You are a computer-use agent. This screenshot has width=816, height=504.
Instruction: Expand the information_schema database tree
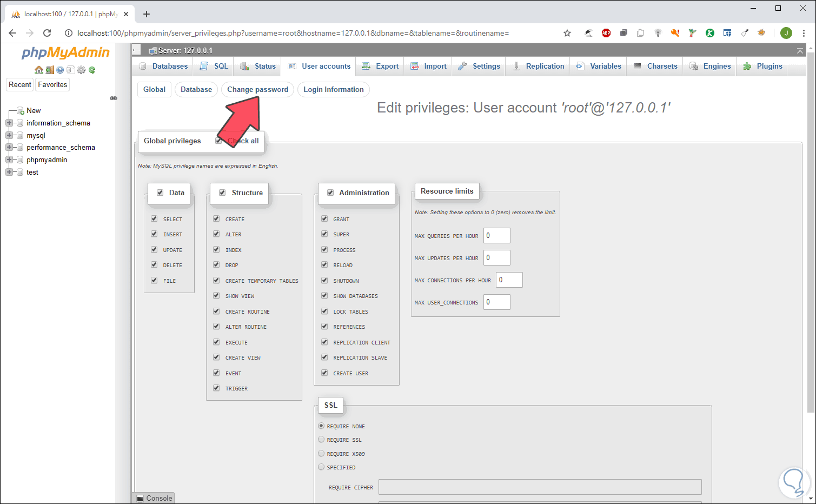pyautogui.click(x=9, y=123)
